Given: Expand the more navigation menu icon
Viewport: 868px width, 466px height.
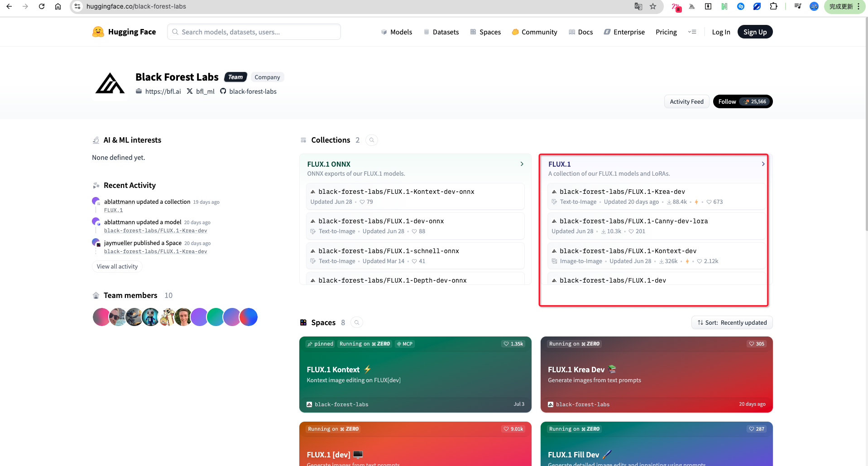Looking at the screenshot, I should [692, 32].
